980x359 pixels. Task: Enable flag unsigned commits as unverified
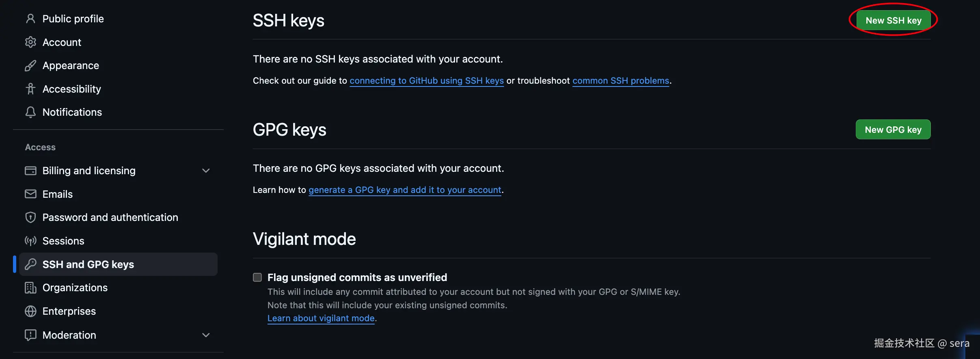[x=257, y=277]
